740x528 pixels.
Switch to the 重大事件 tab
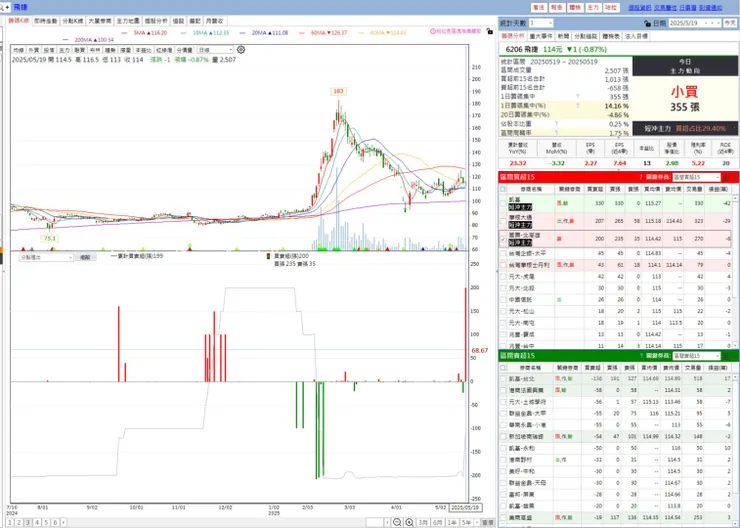coord(541,36)
